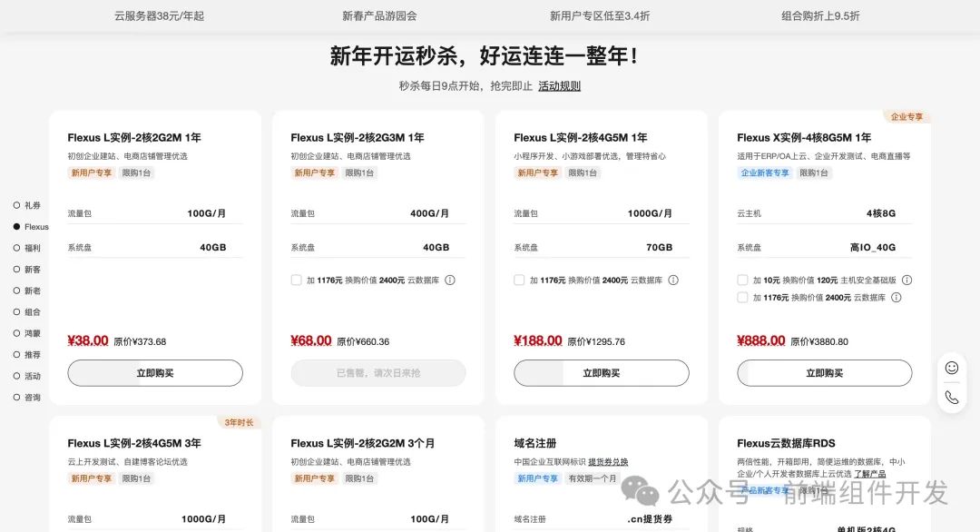
Task: Click 企业新客专享 tag on Flexus X card
Action: (765, 172)
